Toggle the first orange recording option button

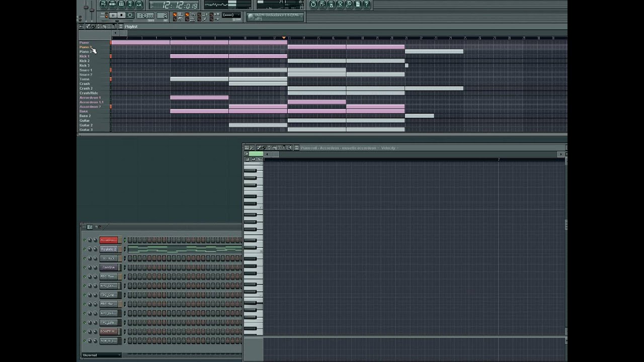coord(175,15)
